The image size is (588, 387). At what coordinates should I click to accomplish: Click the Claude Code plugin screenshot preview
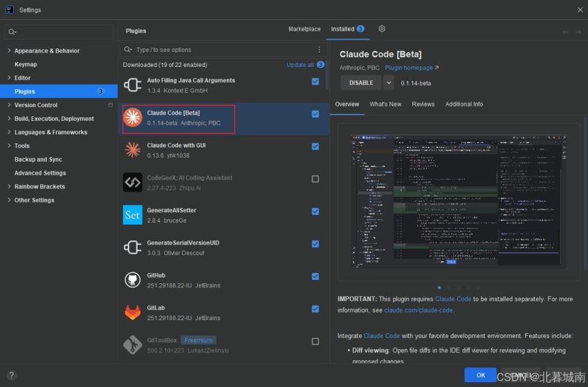pos(459,202)
